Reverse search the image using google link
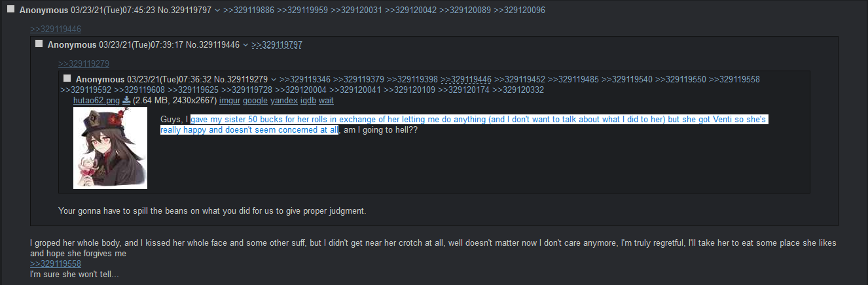This screenshot has height=285, width=868. [255, 101]
